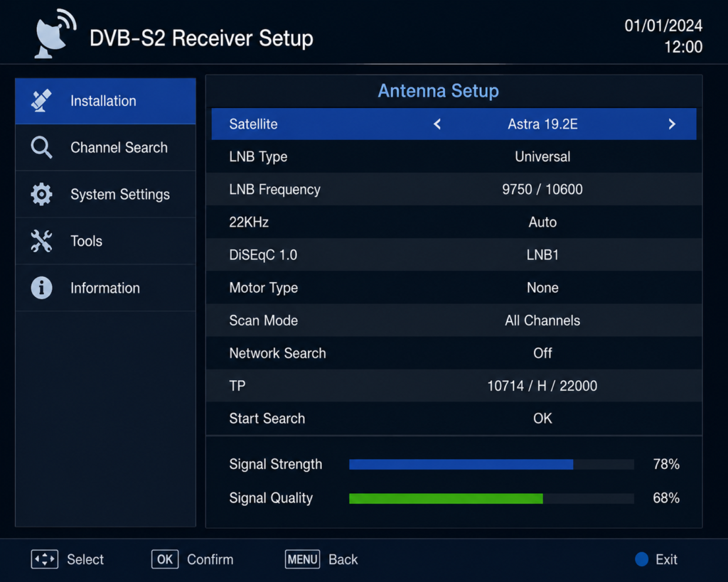Click the Motor Type row label
The image size is (728, 582).
pyautogui.click(x=263, y=288)
